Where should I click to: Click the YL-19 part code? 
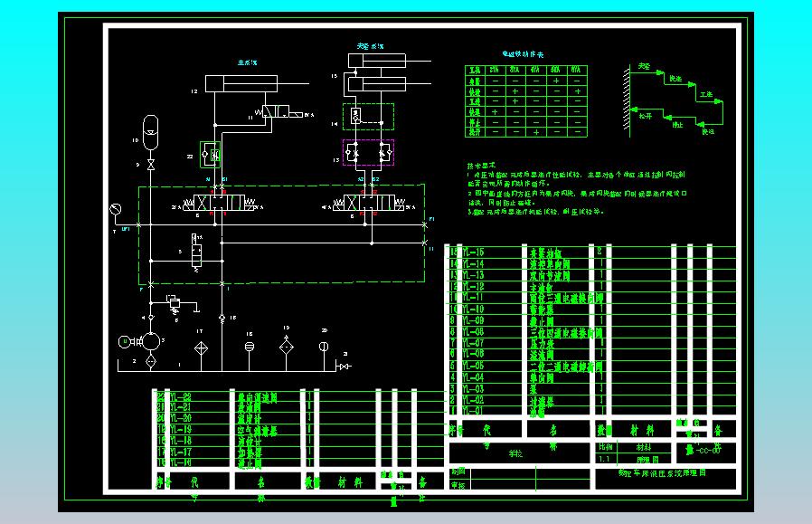coord(181,430)
